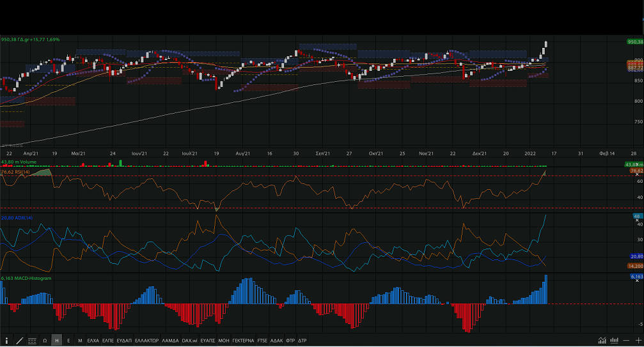Image resolution: width=644 pixels, height=347 pixels.
Task: Select the monthly M timeframe
Action: tap(80, 341)
